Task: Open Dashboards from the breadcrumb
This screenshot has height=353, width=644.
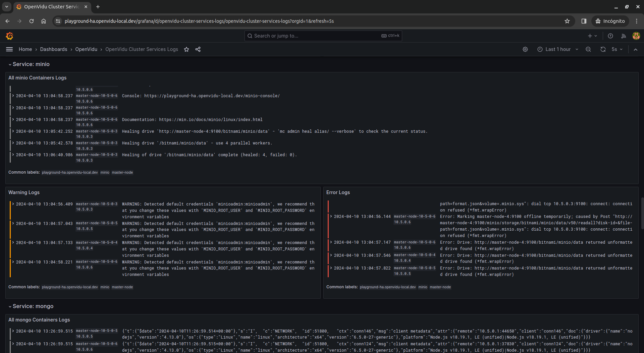Action: pos(54,49)
